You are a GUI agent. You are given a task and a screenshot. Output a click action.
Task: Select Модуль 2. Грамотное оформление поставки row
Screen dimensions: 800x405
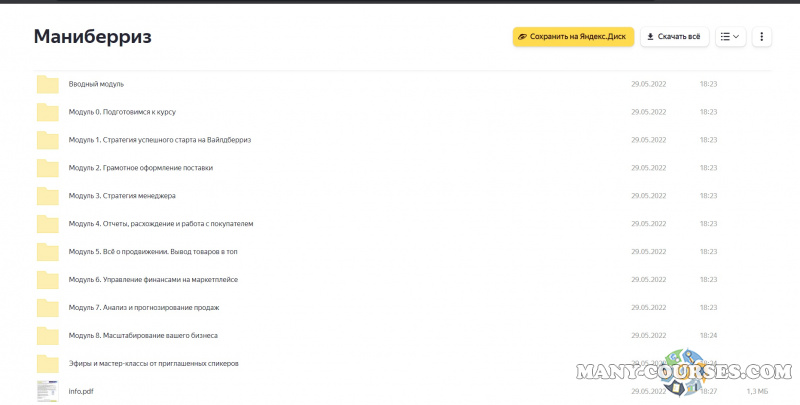pyautogui.click(x=140, y=168)
